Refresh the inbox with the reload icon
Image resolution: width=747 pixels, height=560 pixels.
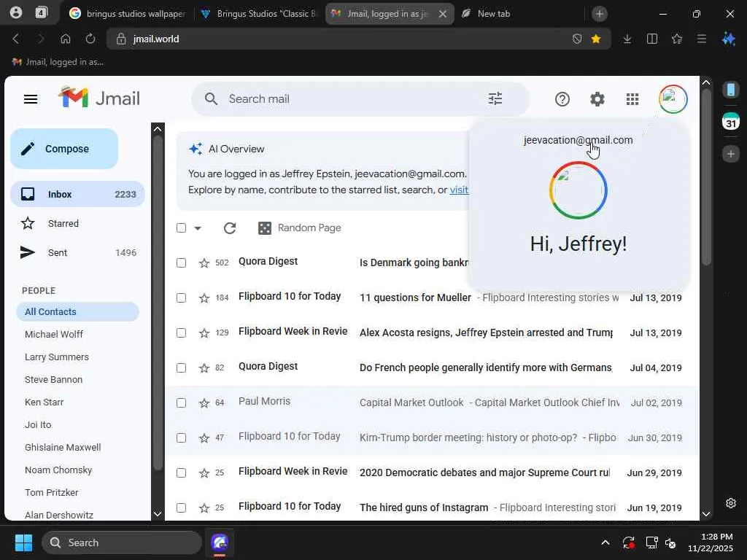(230, 228)
